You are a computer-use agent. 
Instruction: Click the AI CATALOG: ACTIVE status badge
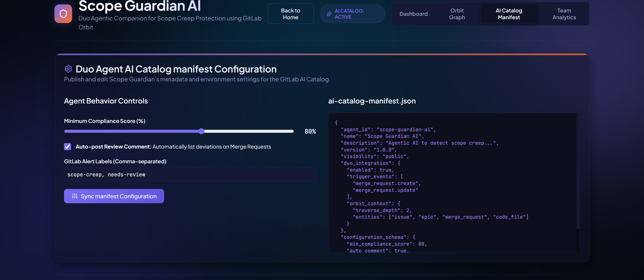[353, 14]
